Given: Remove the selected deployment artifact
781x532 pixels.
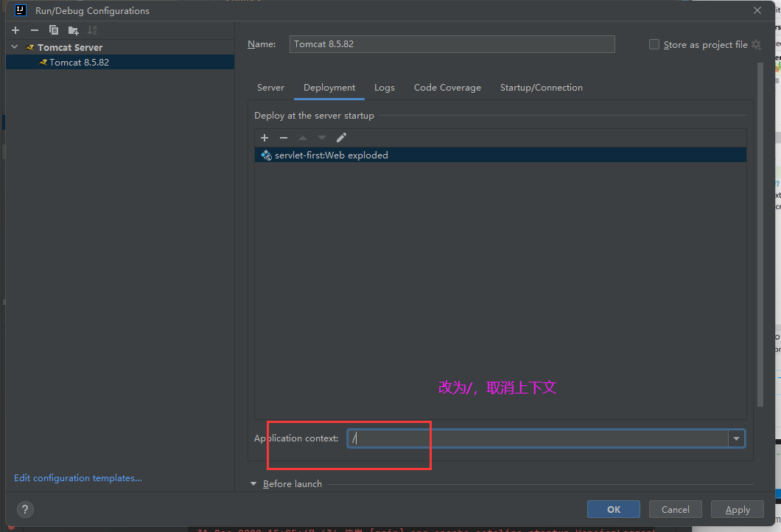Looking at the screenshot, I should tap(284, 138).
